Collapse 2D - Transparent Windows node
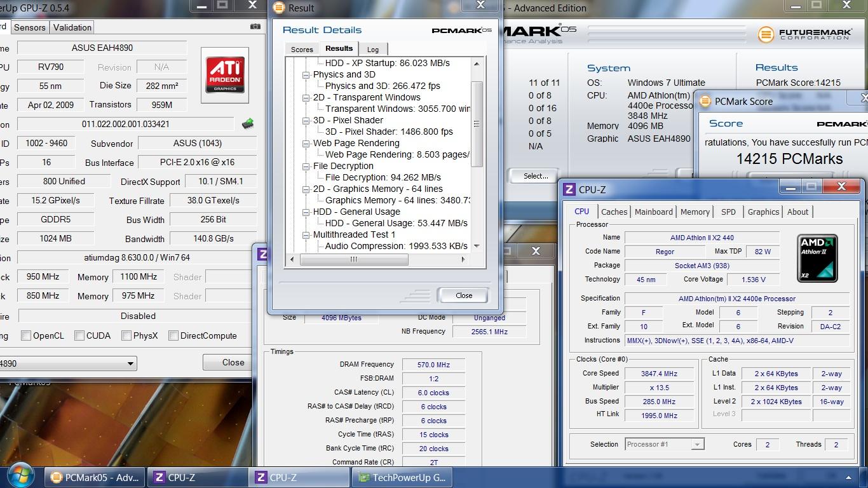The width and height of the screenshot is (868, 488). (x=306, y=97)
